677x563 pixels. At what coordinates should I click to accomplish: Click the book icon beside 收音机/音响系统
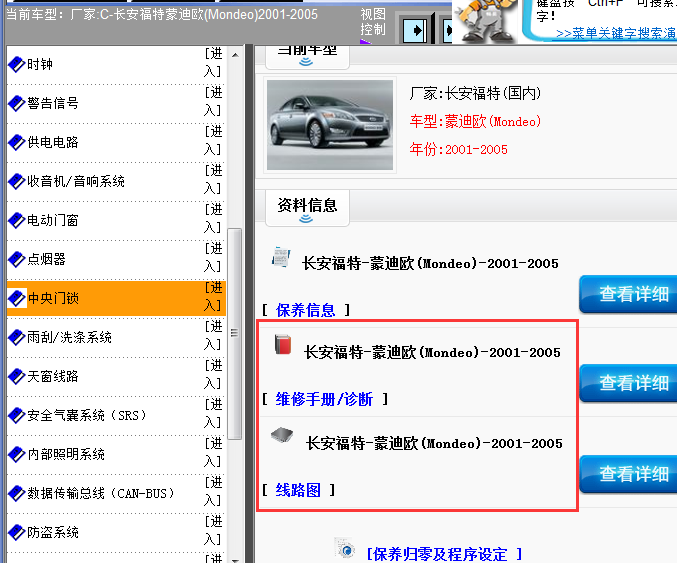tap(17, 181)
